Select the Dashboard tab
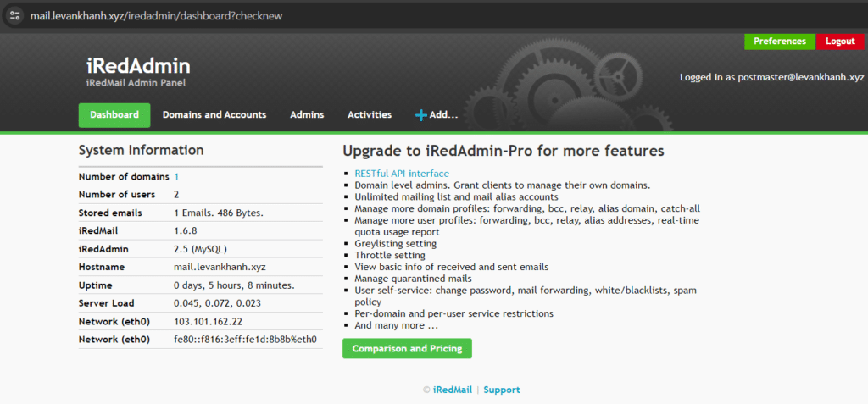868x404 pixels. [114, 115]
